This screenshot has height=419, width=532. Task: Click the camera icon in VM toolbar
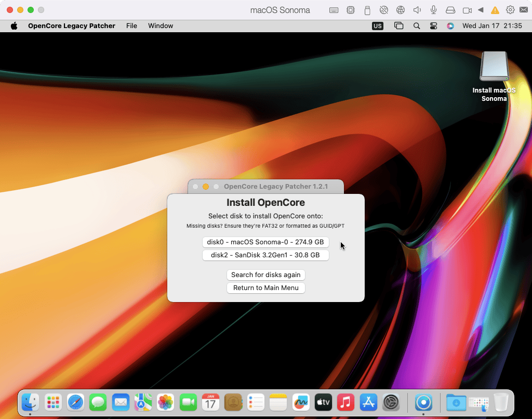(x=467, y=10)
